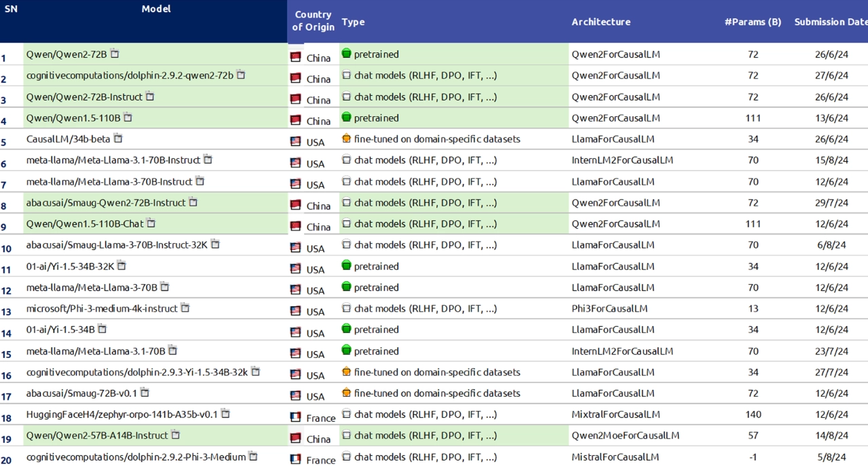Open meta-llama/Meta-Llama-3-70B model link
Viewport: 868px width, 466px height.
pyautogui.click(x=91, y=287)
